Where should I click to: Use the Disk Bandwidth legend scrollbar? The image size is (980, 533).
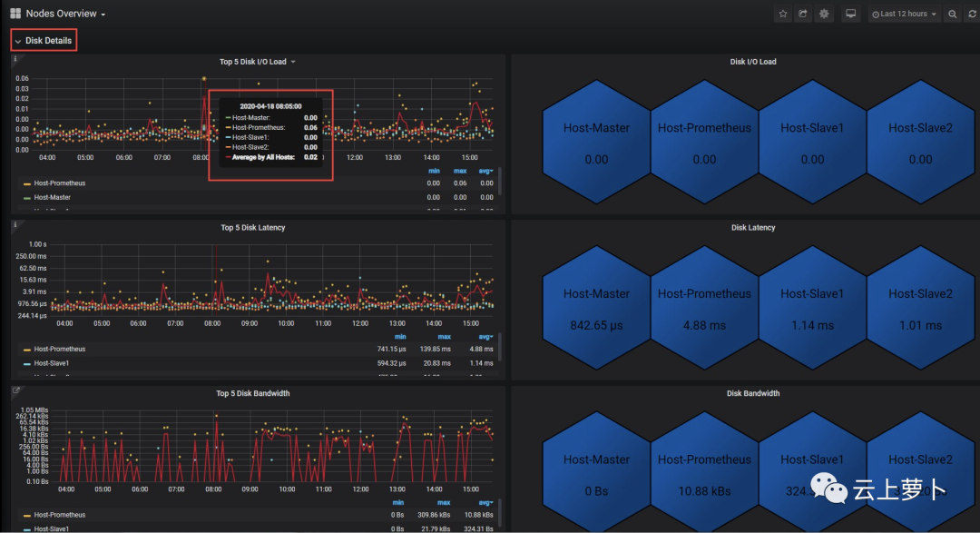499,513
